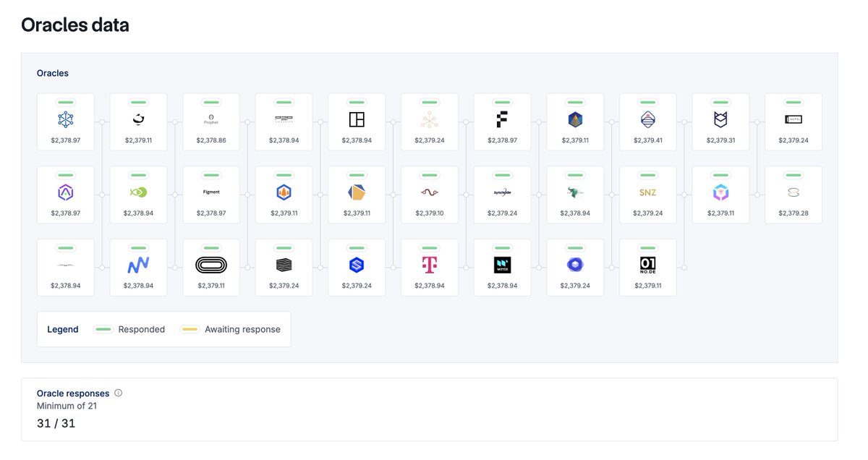Select the red wavy snake logo
The height and width of the screenshot is (460, 868).
pos(429,192)
